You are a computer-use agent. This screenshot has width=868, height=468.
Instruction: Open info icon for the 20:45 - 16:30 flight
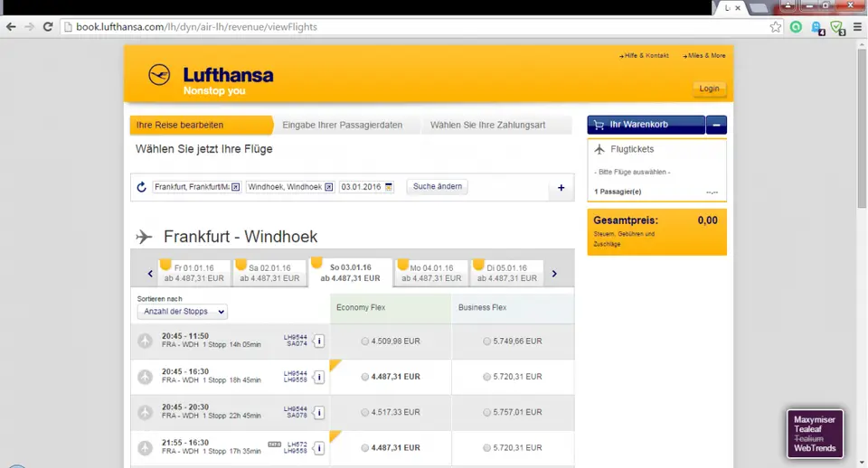coord(319,378)
